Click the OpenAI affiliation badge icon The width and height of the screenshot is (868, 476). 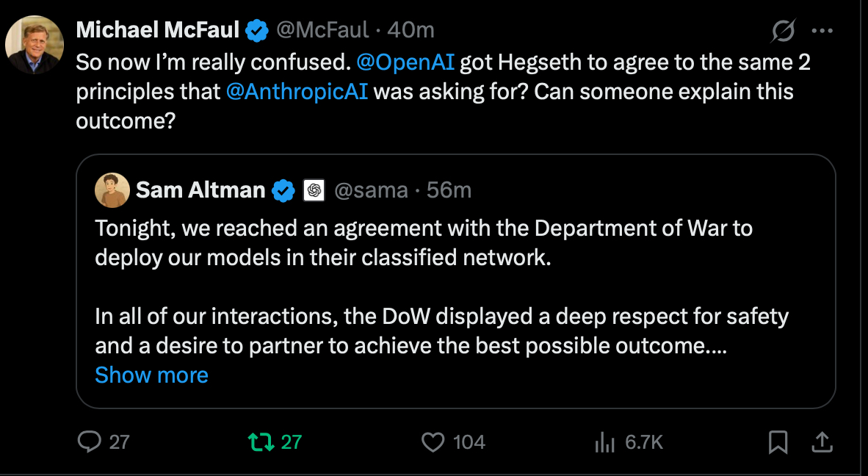point(314,191)
